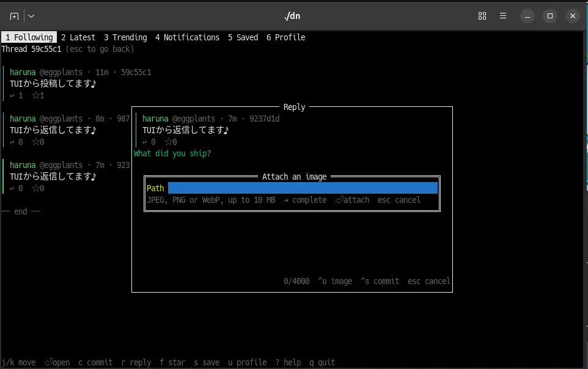Screen dimensions: 588x369
Task: Click 'q quit' in the bottom help bar
Action: coord(322,363)
